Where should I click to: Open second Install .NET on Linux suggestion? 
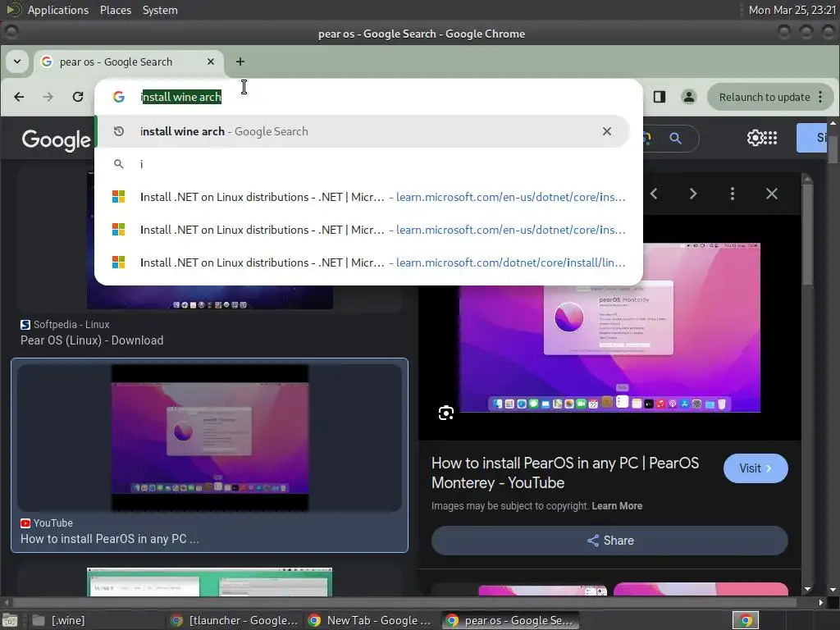pyautogui.click(x=362, y=230)
